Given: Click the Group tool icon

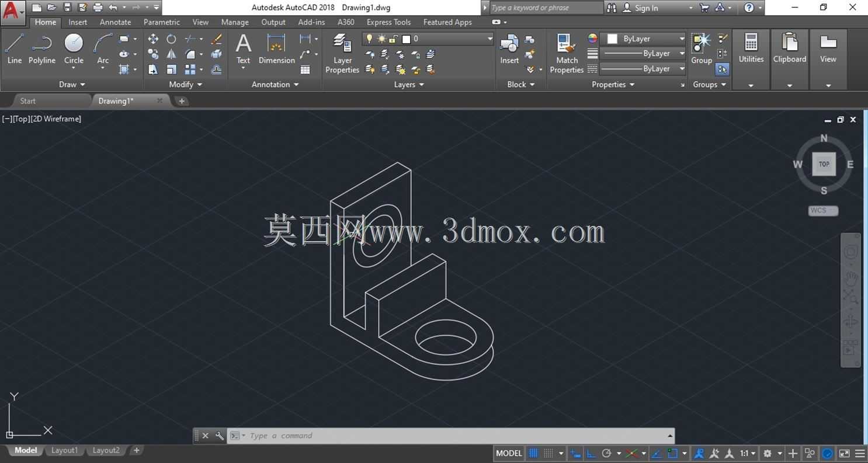Looking at the screenshot, I should pyautogui.click(x=702, y=48).
